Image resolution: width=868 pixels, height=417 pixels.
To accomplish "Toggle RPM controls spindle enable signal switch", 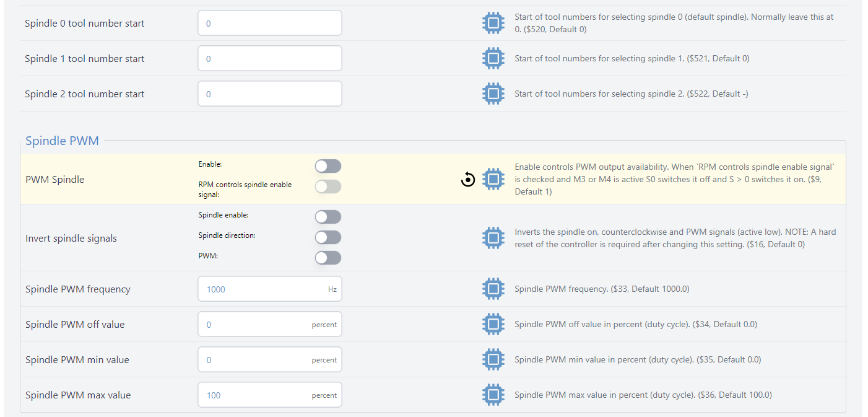I will pyautogui.click(x=328, y=187).
